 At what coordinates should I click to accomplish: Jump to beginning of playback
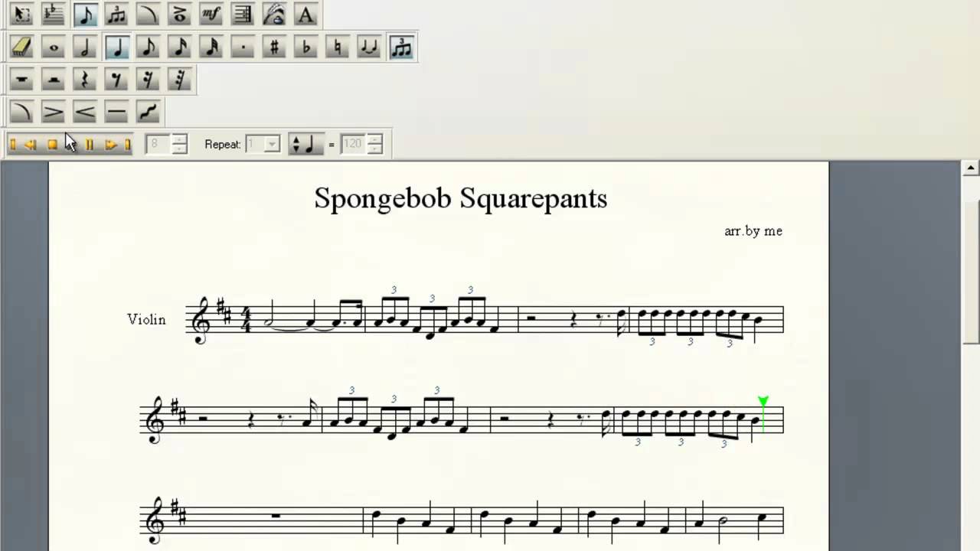tap(13, 145)
